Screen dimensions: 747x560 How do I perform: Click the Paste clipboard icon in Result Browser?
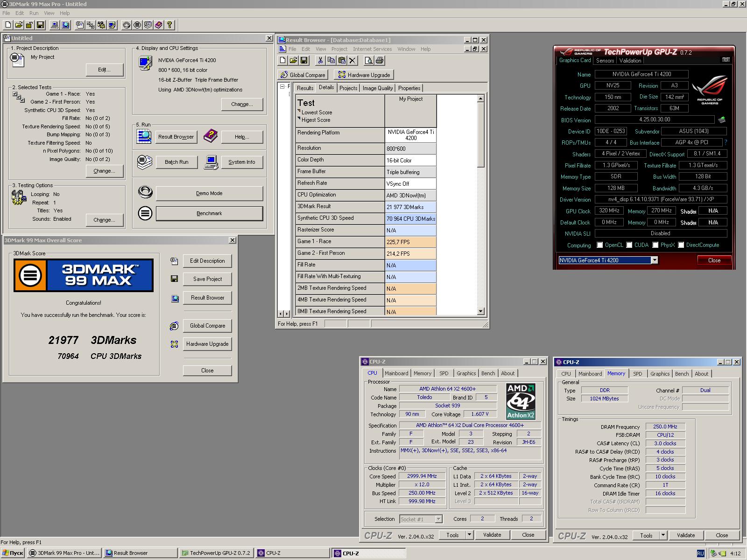coord(342,60)
